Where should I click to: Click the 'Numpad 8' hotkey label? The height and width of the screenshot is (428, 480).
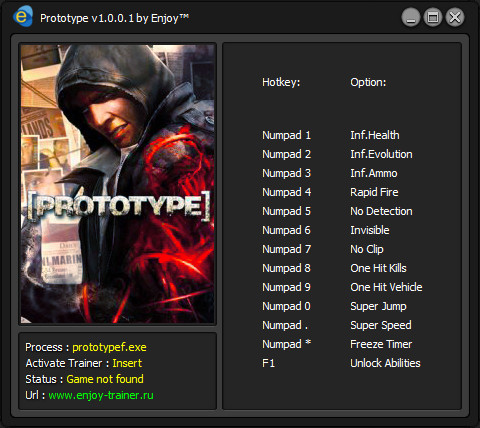[x=286, y=268]
